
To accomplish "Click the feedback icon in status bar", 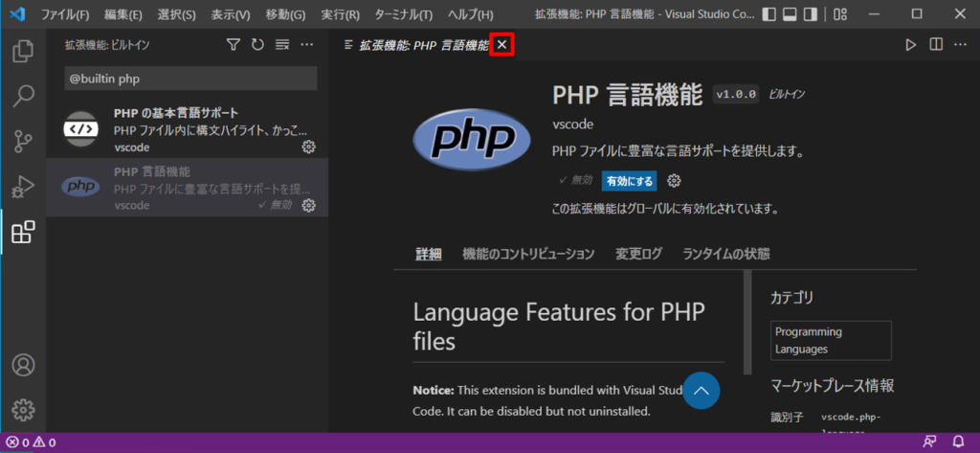I will pos(930,442).
